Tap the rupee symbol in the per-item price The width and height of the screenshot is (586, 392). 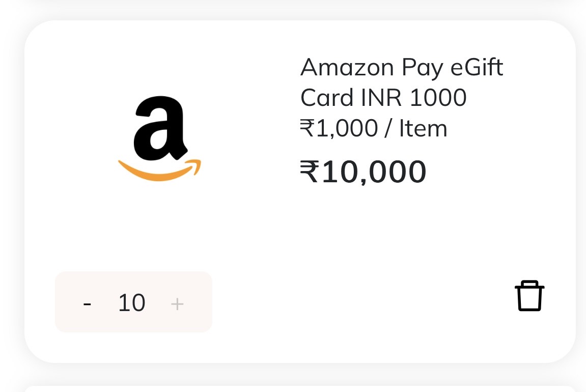pyautogui.click(x=306, y=127)
